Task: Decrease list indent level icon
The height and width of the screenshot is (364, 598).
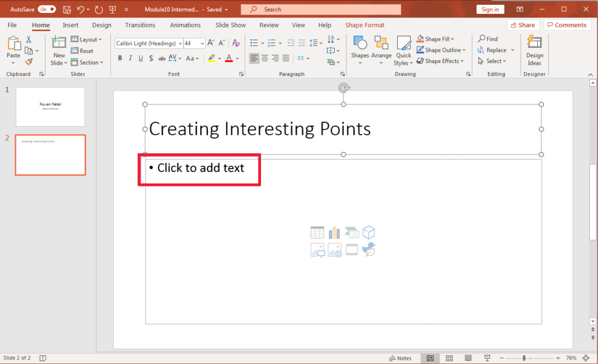Action: pos(291,43)
